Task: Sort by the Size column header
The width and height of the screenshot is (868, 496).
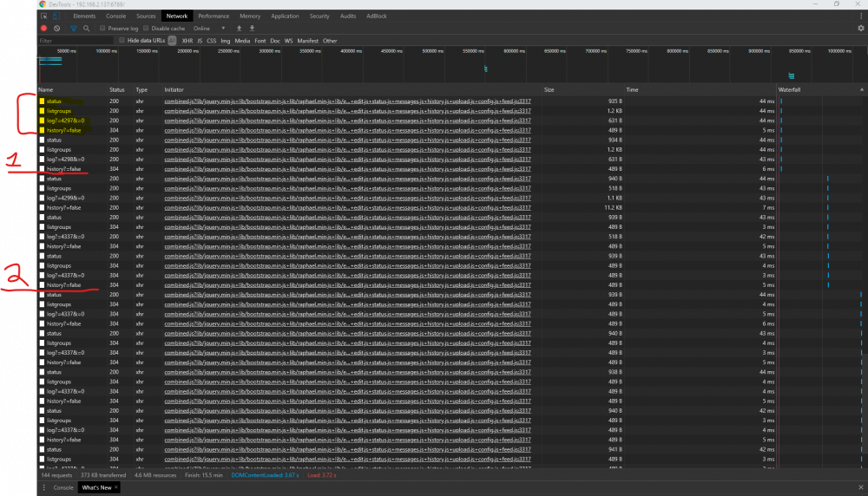Action: tap(549, 89)
